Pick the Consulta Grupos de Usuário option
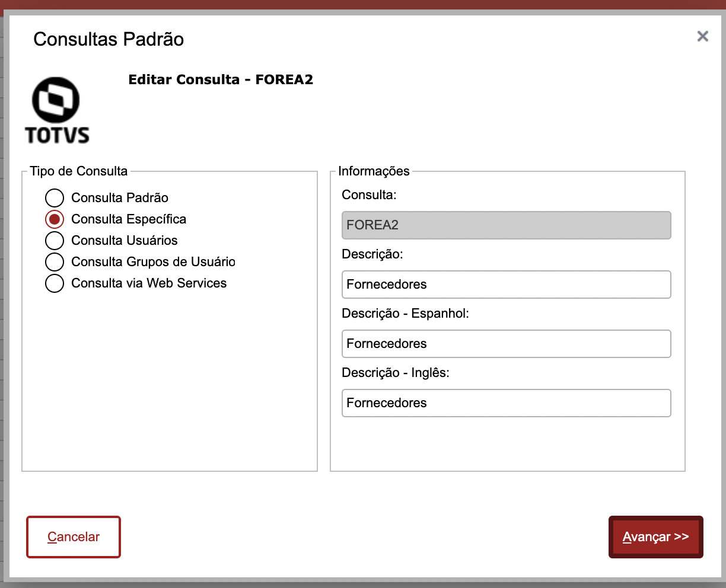Image resolution: width=726 pixels, height=588 pixels. tap(55, 262)
